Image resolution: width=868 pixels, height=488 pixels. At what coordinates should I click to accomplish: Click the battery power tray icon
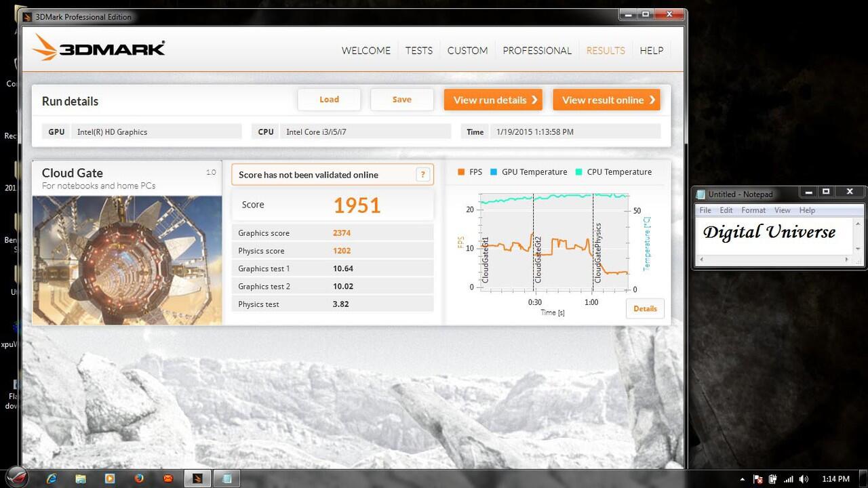pyautogui.click(x=773, y=479)
